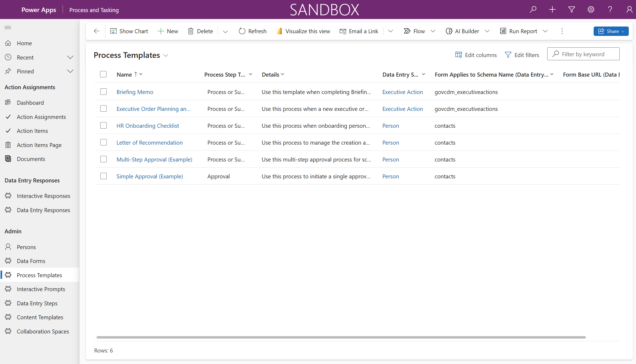Open the Flow dropdown arrow
Viewport: 636px width, 364px height.
click(x=433, y=31)
